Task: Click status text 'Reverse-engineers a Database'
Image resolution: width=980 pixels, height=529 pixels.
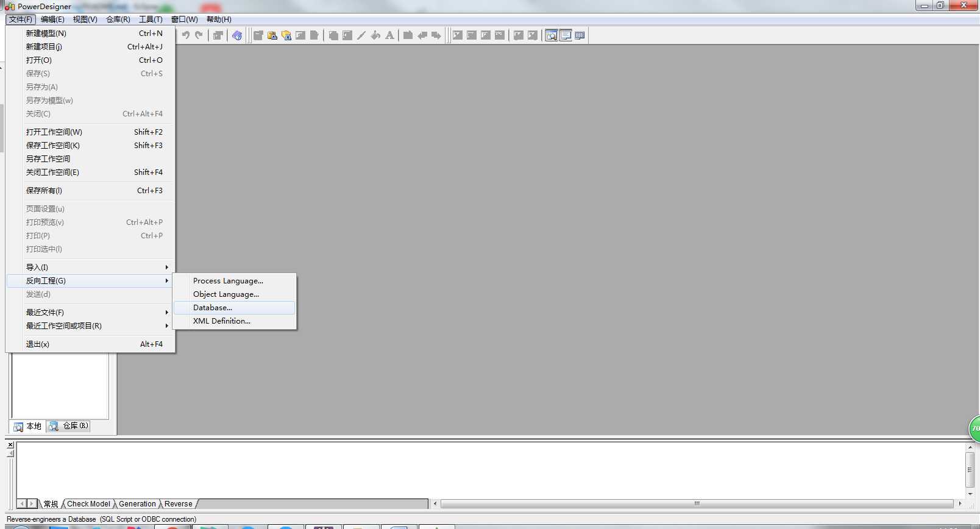Action: coord(51,519)
